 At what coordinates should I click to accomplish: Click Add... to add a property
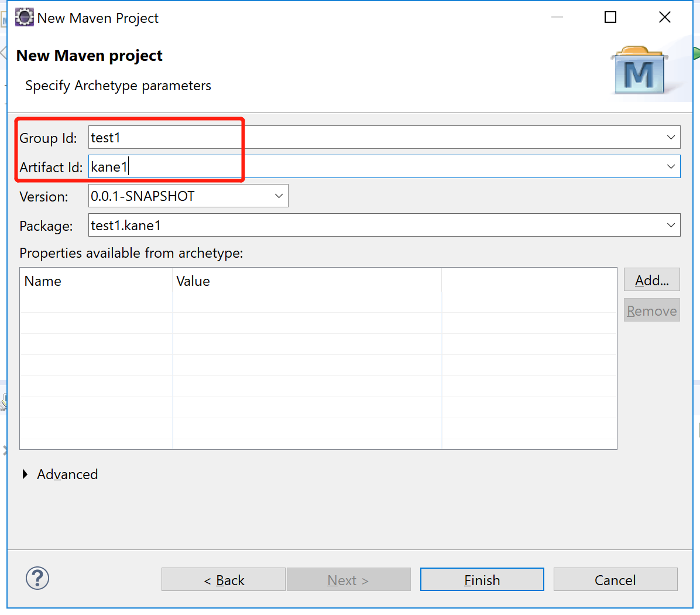point(651,280)
